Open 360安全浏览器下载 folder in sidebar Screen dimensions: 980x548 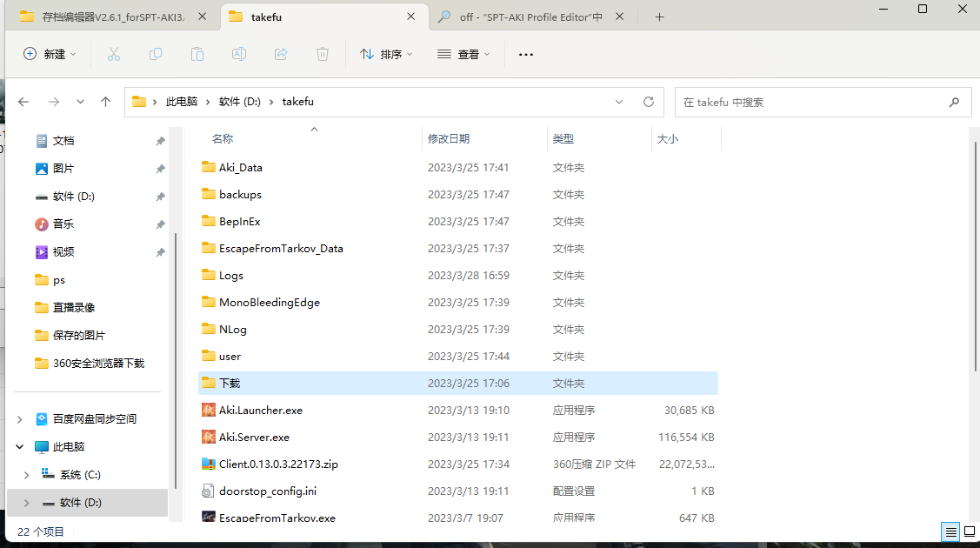90,363
